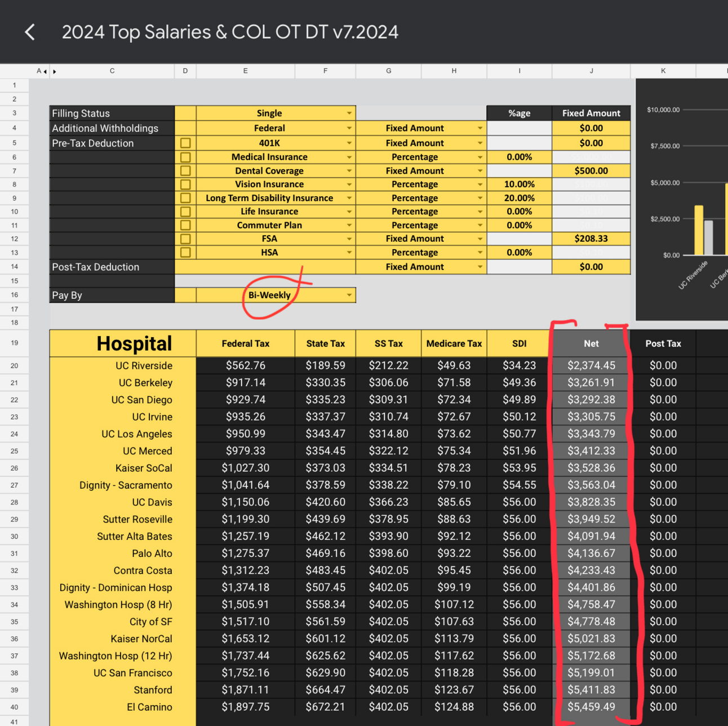Click the yellow UC Riverside bar in chart

pyautogui.click(x=699, y=231)
